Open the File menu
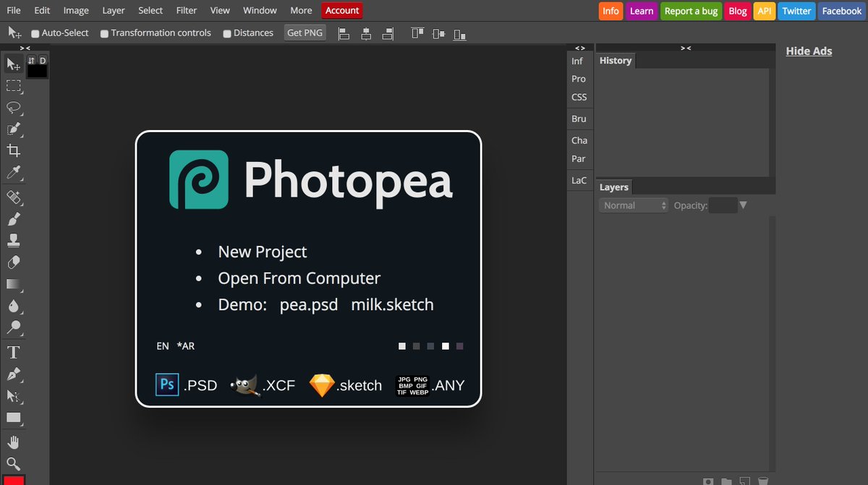The height and width of the screenshot is (485, 868). pyautogui.click(x=14, y=10)
